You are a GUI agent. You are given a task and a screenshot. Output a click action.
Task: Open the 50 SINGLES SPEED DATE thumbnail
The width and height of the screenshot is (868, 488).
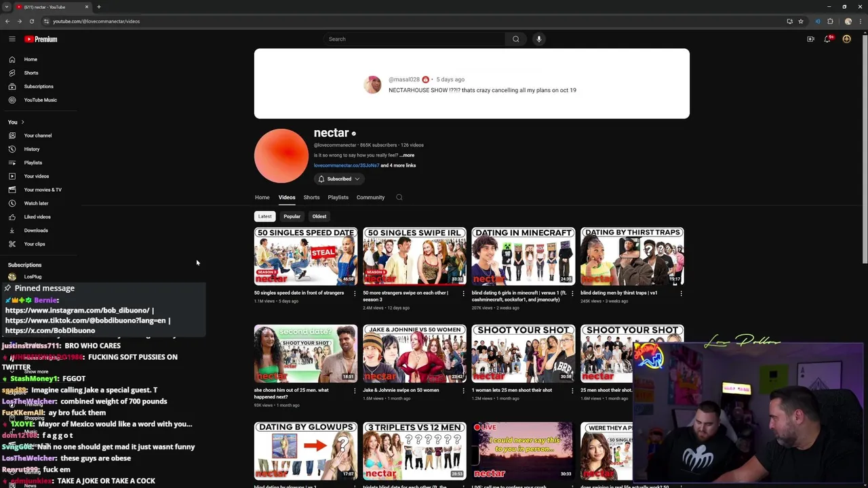(x=306, y=256)
